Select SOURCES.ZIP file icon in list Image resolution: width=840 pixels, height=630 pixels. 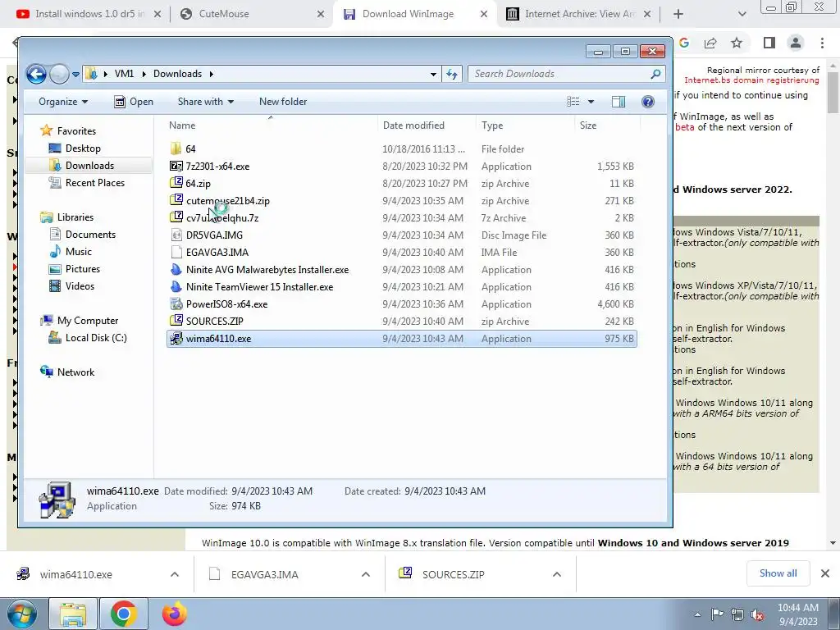coord(176,321)
